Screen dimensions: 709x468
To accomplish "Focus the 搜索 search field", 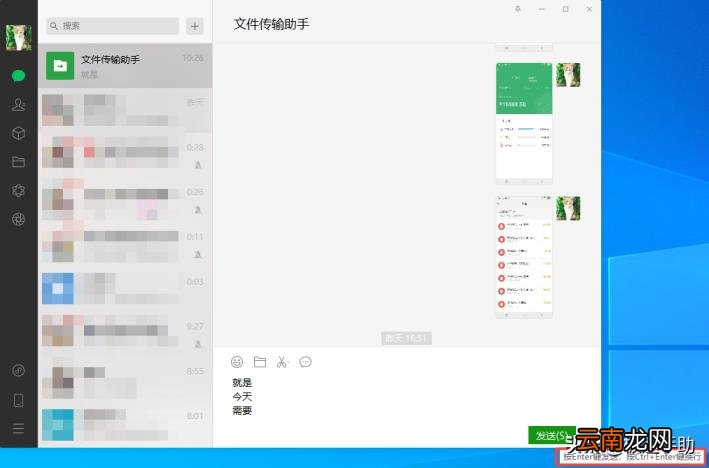I will 113,26.
